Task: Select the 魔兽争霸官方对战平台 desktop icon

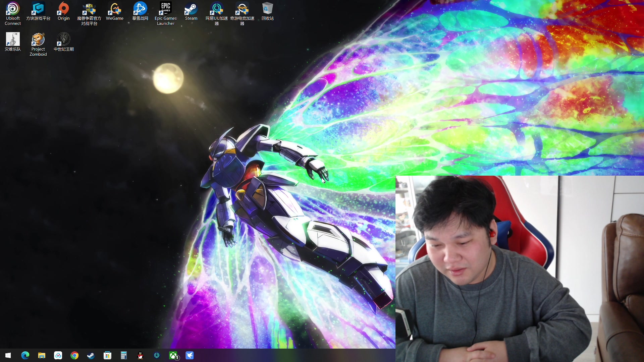Action: click(x=89, y=13)
